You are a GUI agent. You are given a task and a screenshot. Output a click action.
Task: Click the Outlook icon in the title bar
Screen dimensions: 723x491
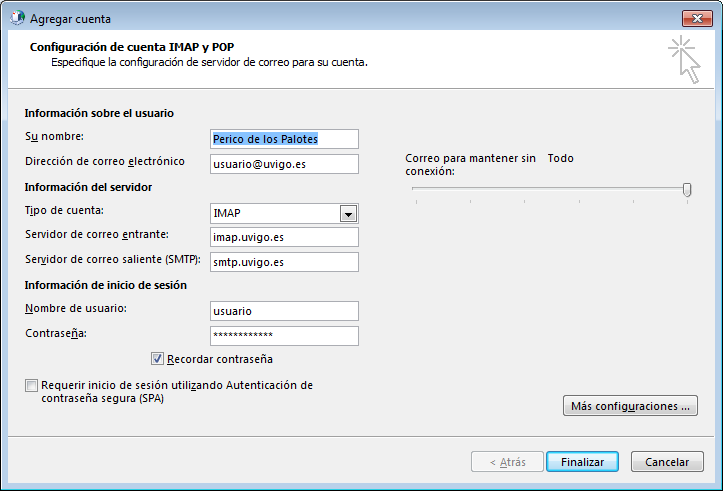coord(16,18)
